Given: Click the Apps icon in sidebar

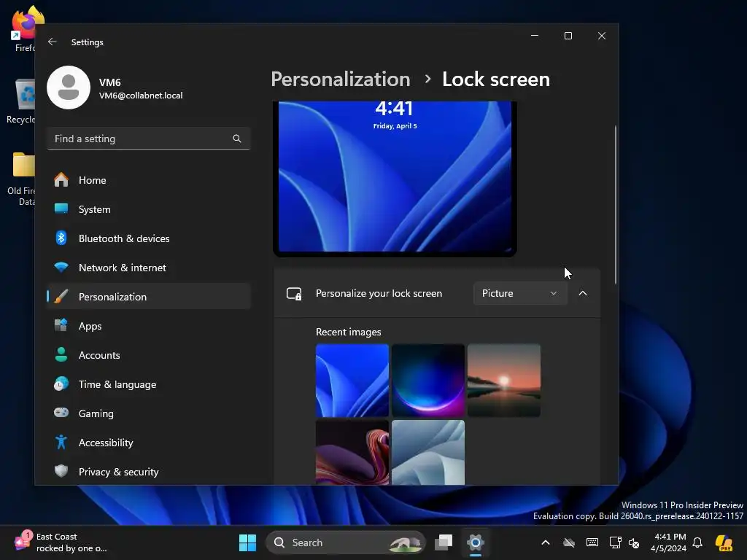Looking at the screenshot, I should point(61,326).
